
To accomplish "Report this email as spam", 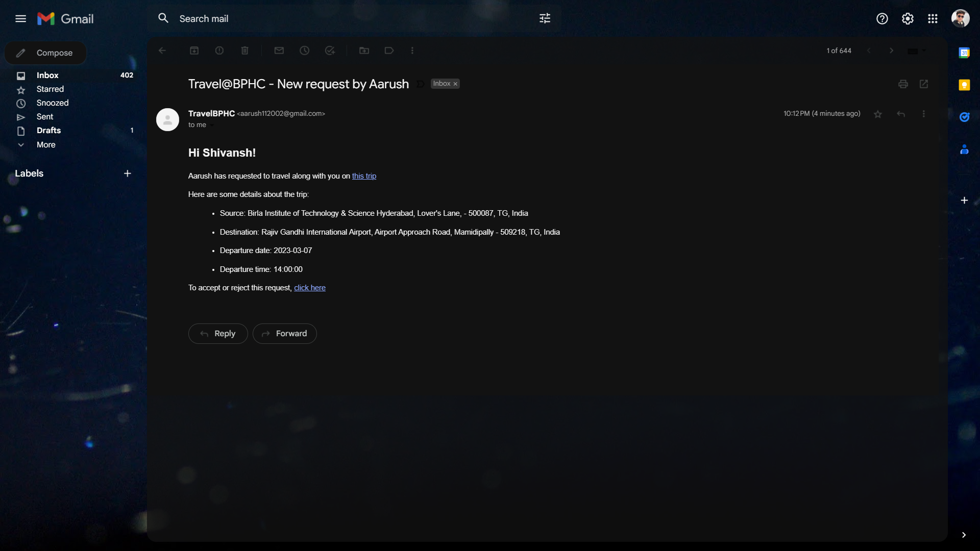I will click(219, 51).
